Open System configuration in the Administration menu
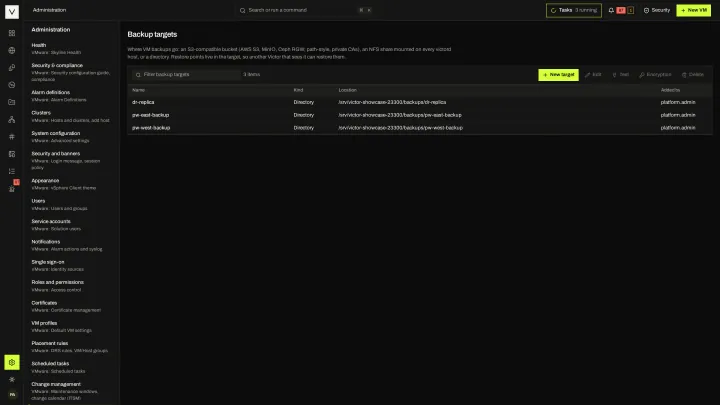720x405 pixels. pos(71,137)
